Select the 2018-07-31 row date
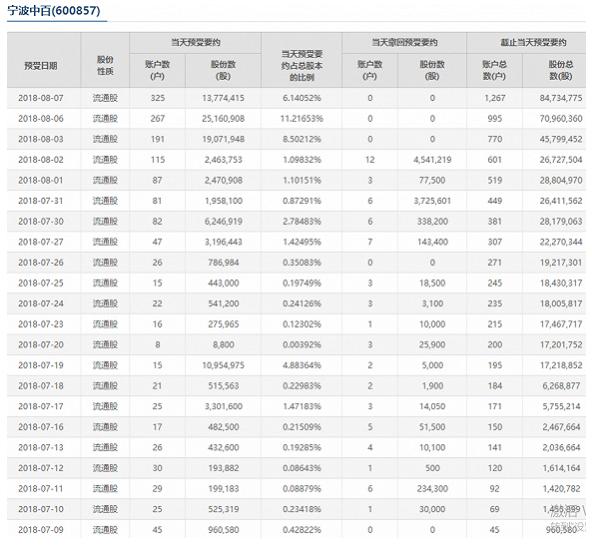The height and width of the screenshot is (546, 592). [41, 201]
